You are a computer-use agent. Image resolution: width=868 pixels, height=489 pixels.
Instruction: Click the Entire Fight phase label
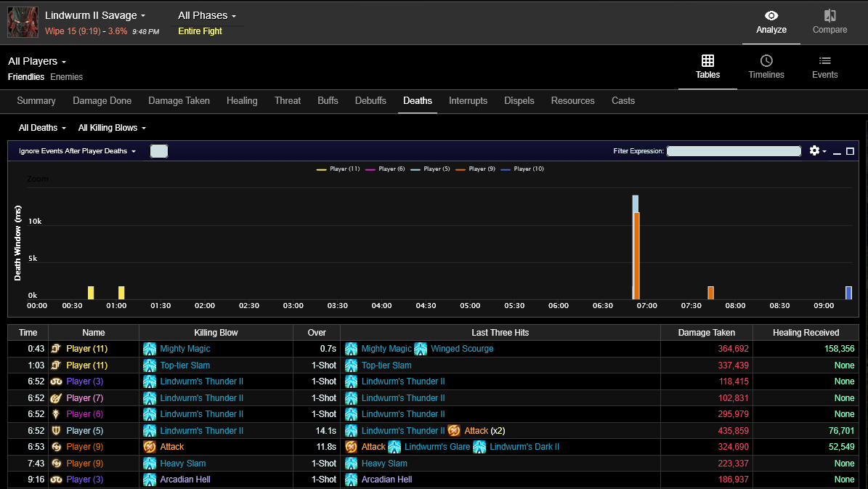click(x=200, y=31)
